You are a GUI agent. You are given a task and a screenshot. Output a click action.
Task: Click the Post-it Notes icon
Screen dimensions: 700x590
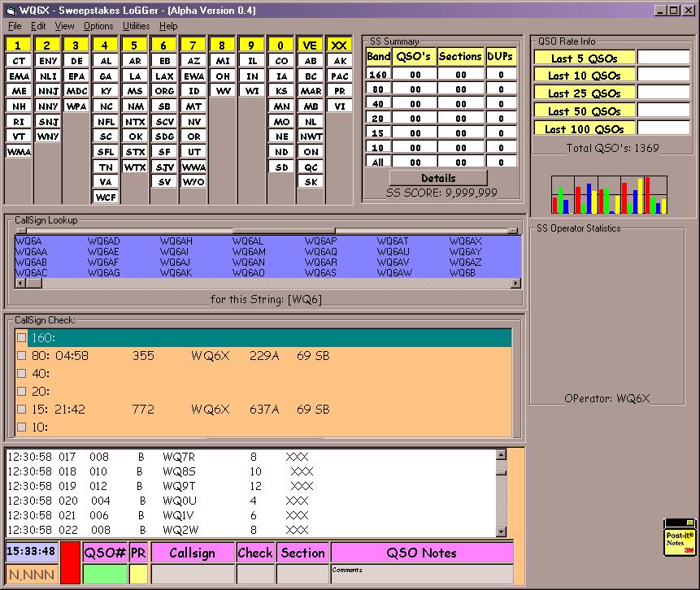[x=680, y=538]
